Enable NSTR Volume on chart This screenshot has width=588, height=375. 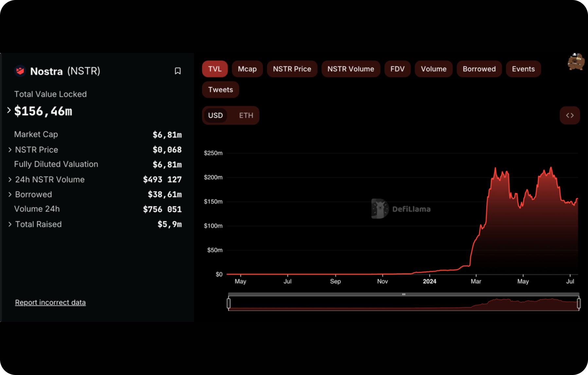(x=351, y=69)
